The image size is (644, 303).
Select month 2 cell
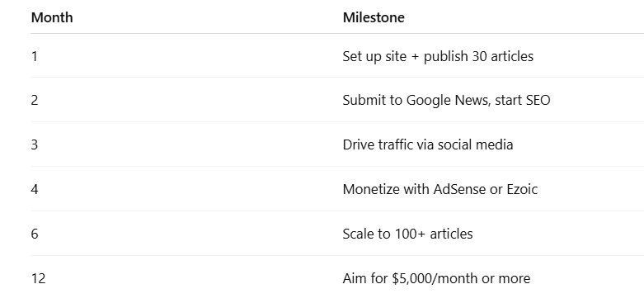(x=35, y=101)
